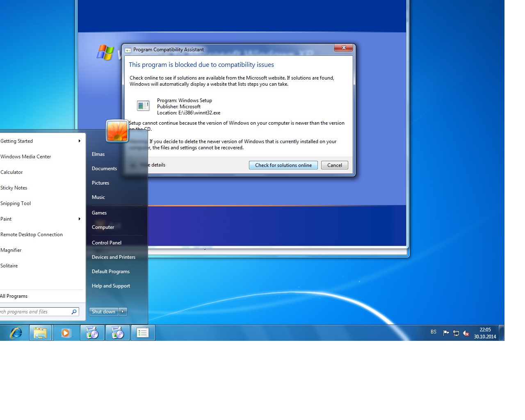Open Control Panel from the Start menu
This screenshot has height=420, width=525.
(x=107, y=243)
